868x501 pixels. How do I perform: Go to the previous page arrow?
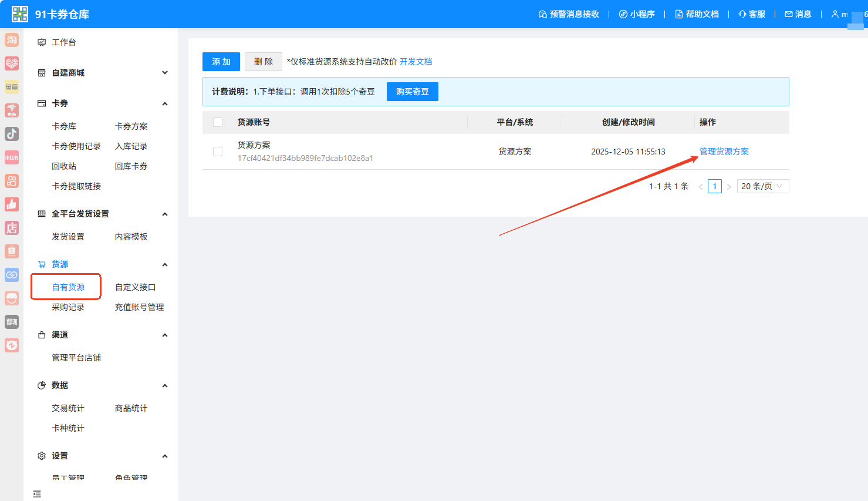point(701,187)
